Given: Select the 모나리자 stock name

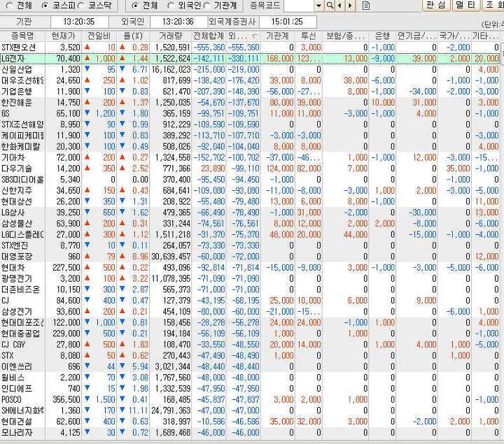Looking at the screenshot, I should point(17,432).
